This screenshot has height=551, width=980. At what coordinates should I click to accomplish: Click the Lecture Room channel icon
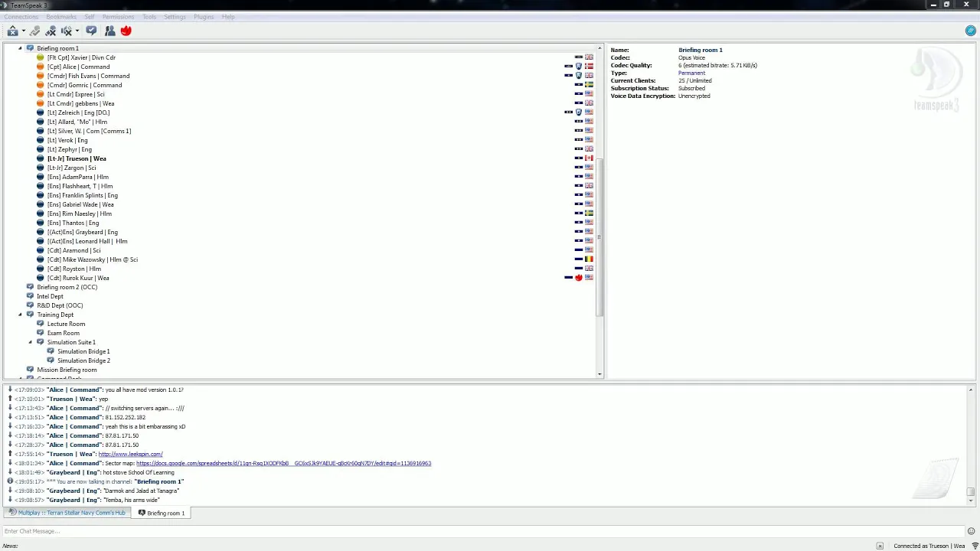point(41,324)
